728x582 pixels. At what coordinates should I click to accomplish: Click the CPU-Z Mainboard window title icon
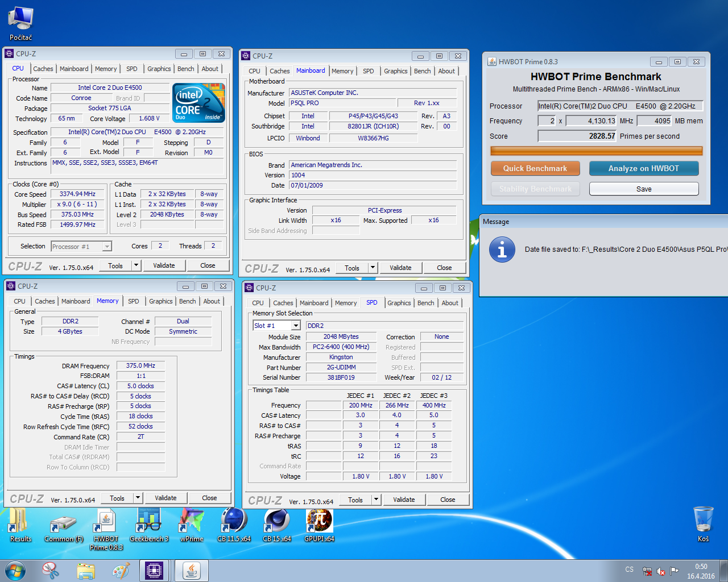click(246, 56)
